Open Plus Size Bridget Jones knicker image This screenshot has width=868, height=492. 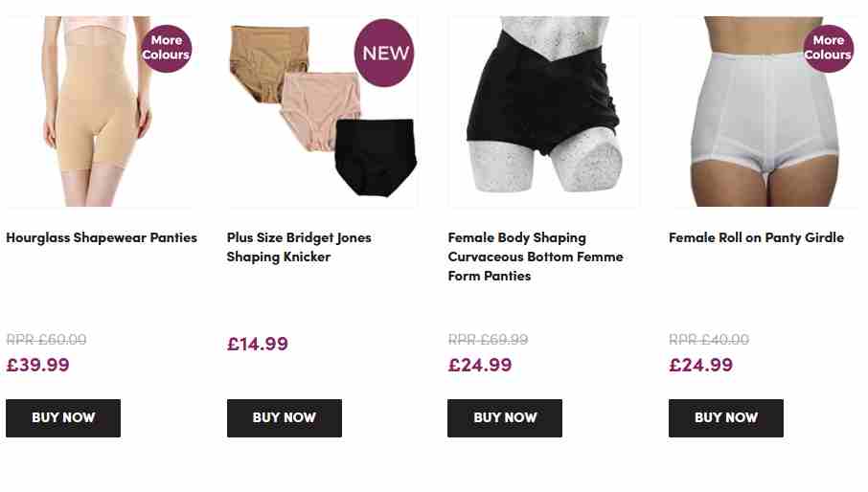click(323, 111)
